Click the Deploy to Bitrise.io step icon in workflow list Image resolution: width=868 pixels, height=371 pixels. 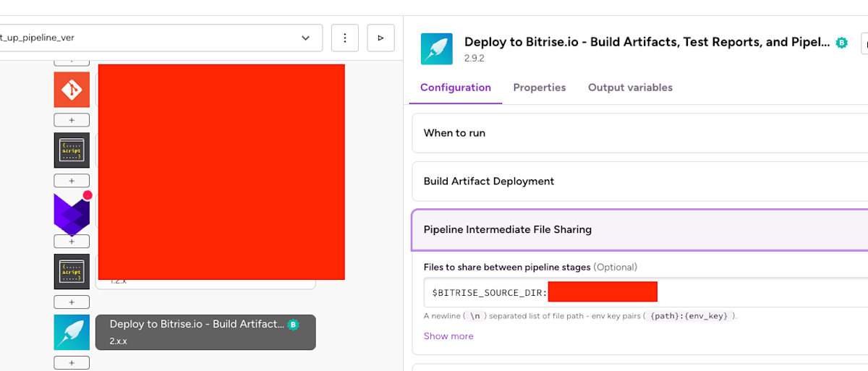72,333
